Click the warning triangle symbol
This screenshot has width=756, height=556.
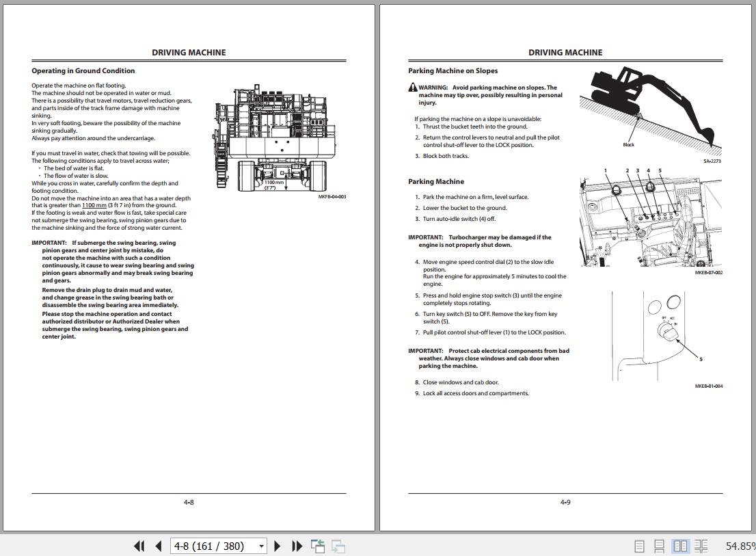413,88
